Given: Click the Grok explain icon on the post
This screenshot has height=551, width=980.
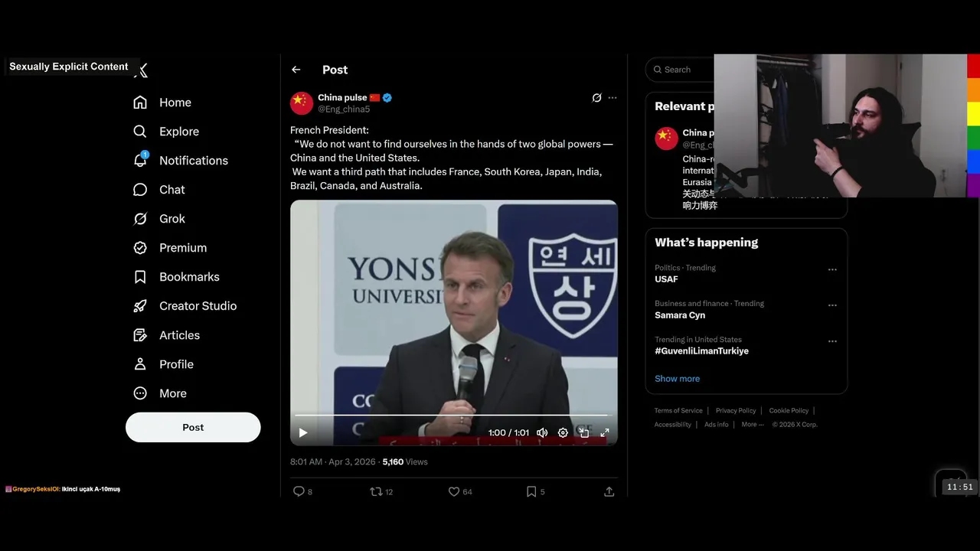Looking at the screenshot, I should (596, 98).
